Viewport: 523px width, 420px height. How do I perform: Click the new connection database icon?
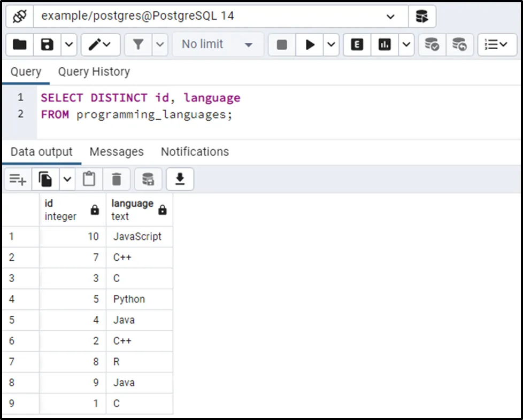pos(422,16)
